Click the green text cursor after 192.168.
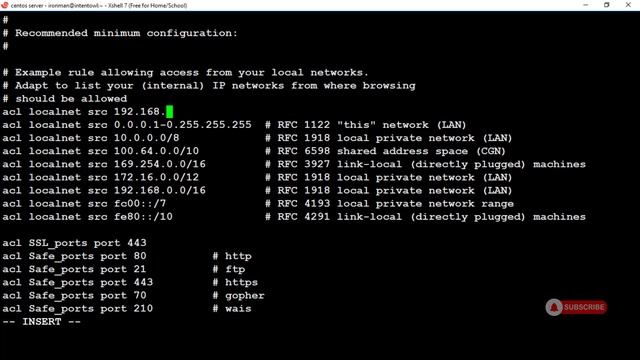The image size is (640, 360). (x=169, y=111)
